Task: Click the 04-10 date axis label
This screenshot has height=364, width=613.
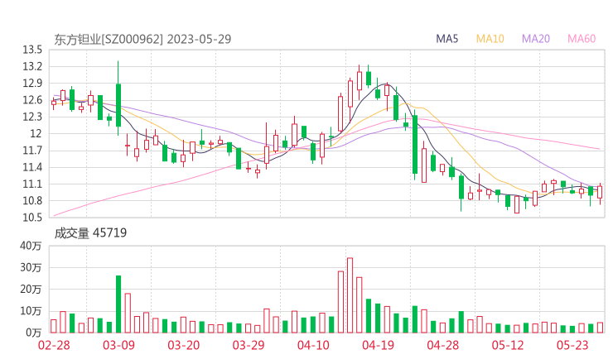Action: coord(313,345)
